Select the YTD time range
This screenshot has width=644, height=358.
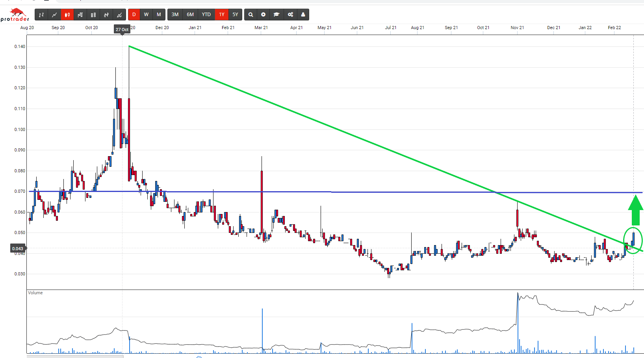click(206, 15)
